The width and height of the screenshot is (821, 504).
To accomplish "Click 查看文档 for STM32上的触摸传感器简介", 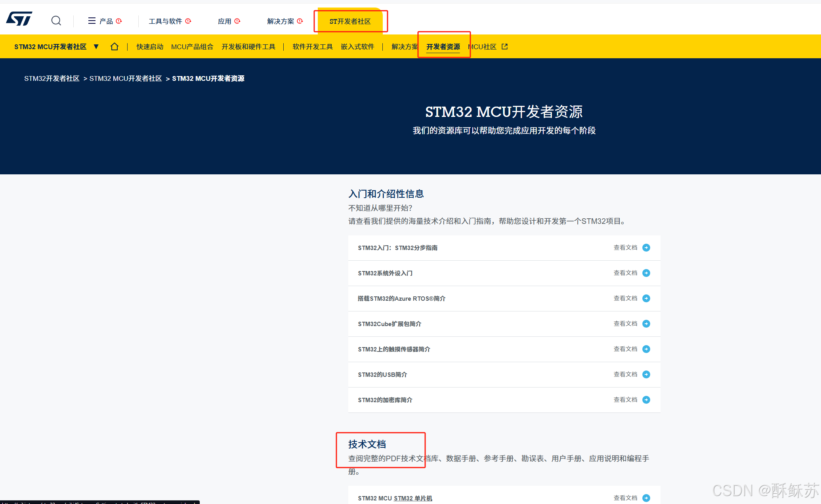I will point(625,349).
